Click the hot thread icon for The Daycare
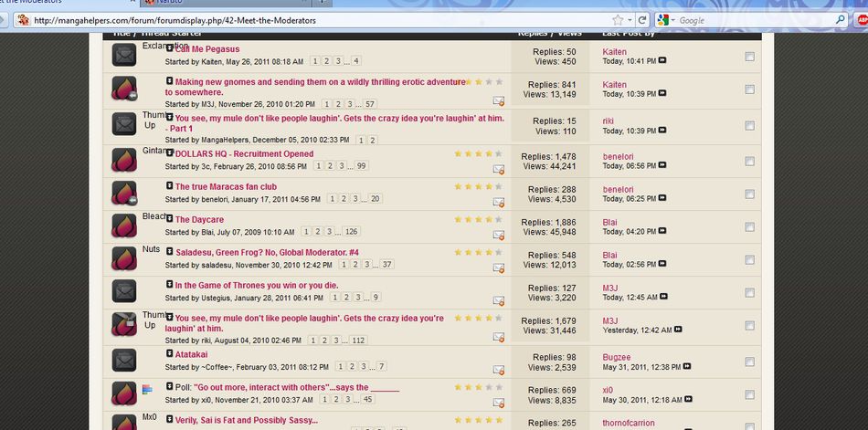The width and height of the screenshot is (868, 430). point(124,225)
